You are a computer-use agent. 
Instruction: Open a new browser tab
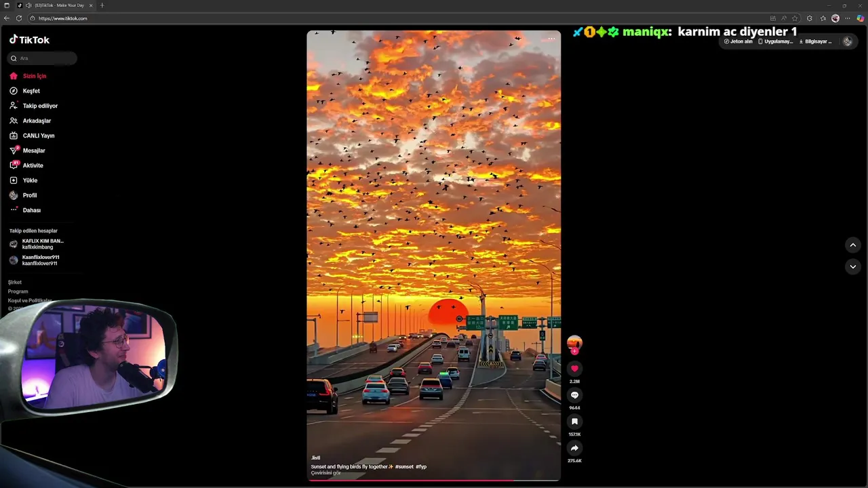tap(102, 5)
